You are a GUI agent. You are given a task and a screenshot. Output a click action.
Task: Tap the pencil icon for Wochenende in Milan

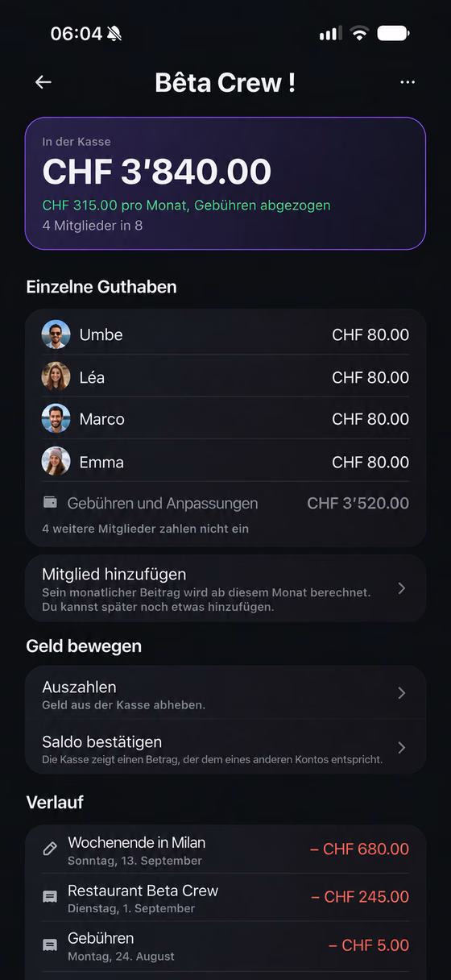coord(50,849)
